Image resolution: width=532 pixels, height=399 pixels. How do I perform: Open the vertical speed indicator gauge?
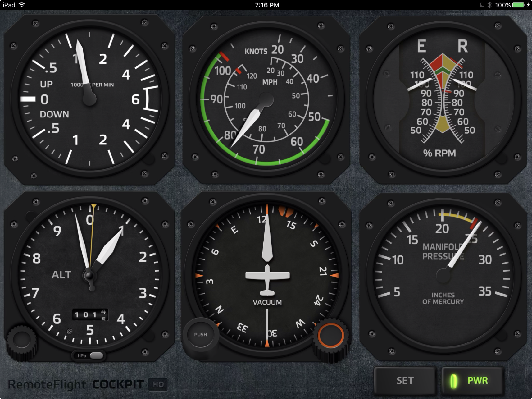tap(89, 99)
